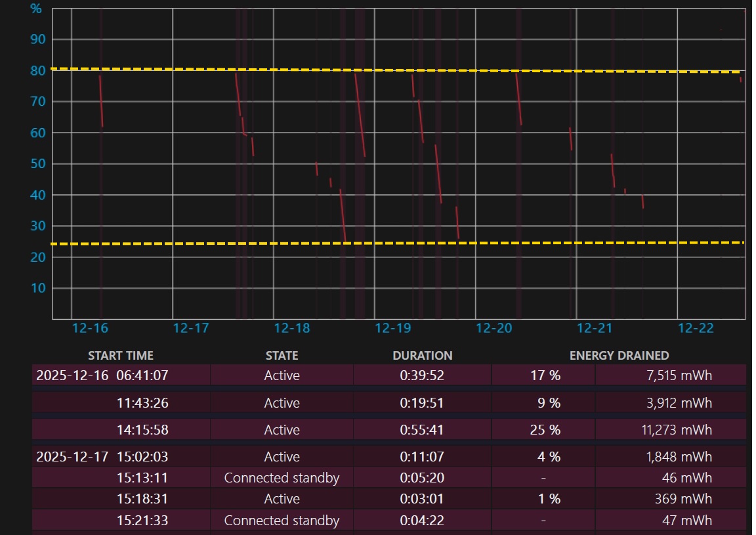Image resolution: width=756 pixels, height=535 pixels.
Task: Click the 25 % energy drained cell
Action: [545, 430]
